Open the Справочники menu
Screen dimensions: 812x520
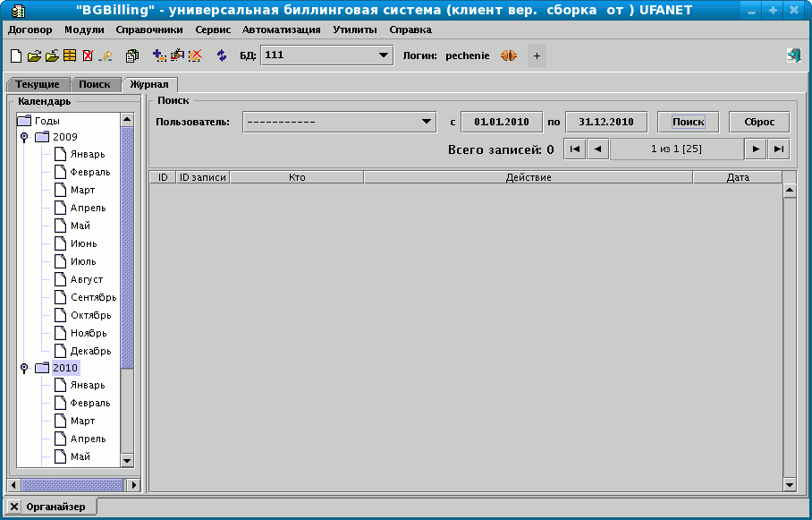[149, 30]
